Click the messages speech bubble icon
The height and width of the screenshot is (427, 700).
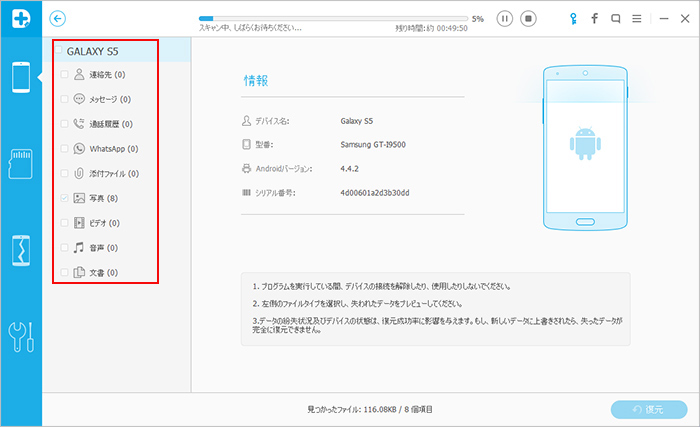(79, 99)
